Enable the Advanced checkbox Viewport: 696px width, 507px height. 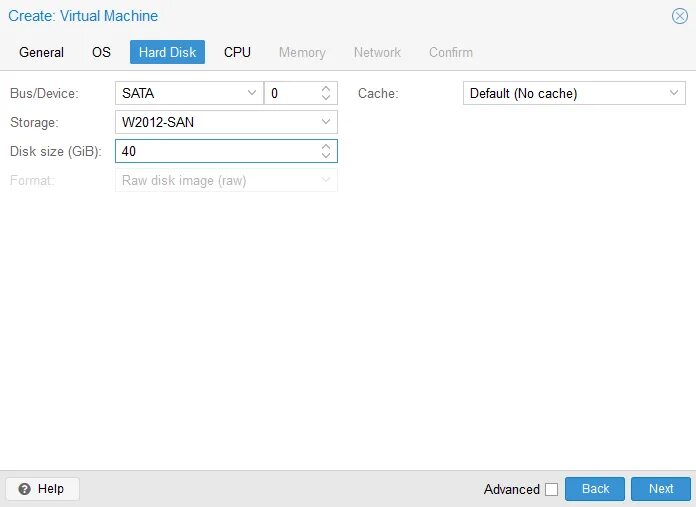pos(551,489)
